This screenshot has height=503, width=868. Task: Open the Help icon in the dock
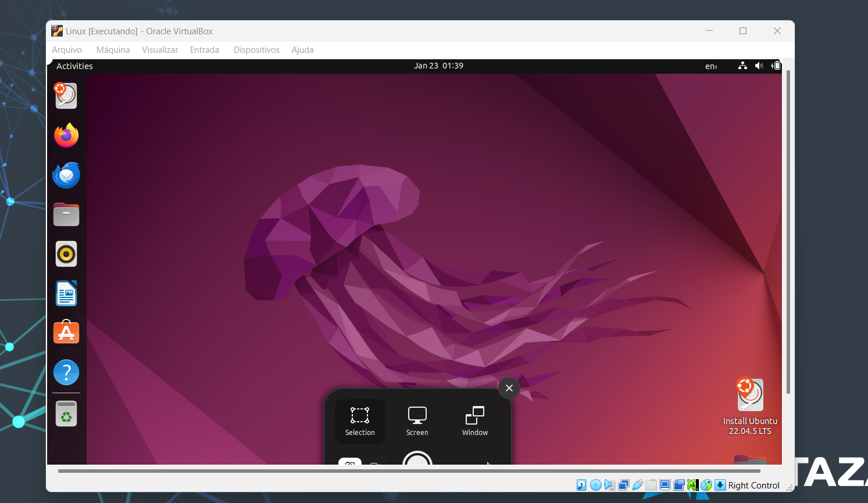coord(66,372)
